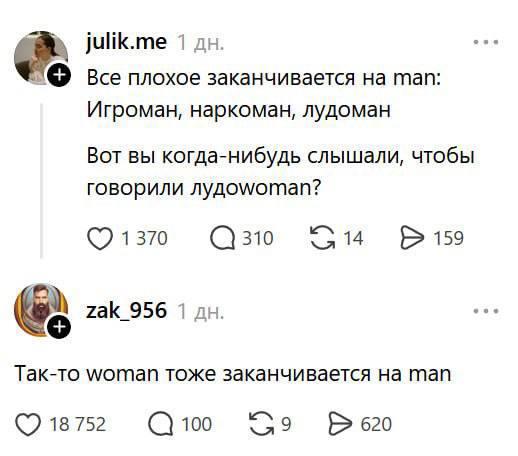Click the 1 дн. timestamp beside zak_956

[x=201, y=312]
